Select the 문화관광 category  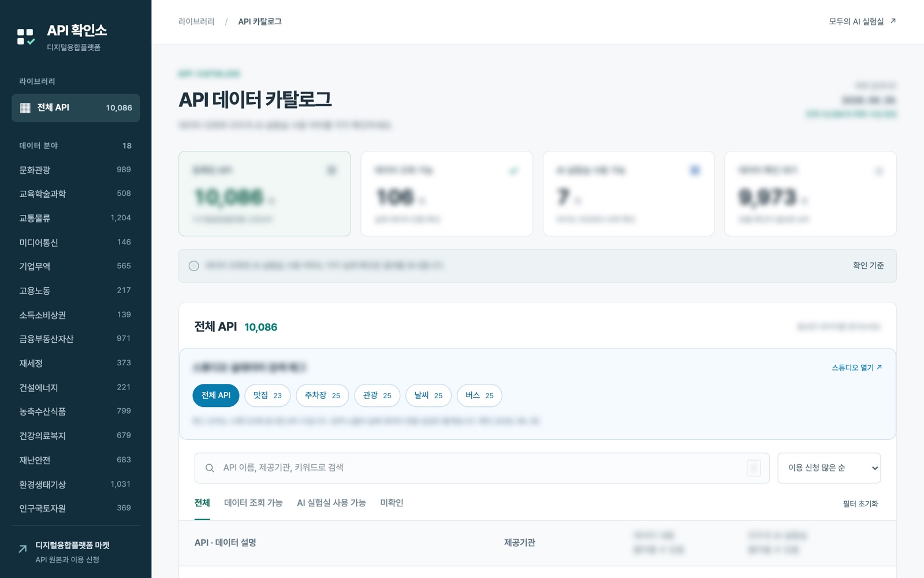[76, 170]
